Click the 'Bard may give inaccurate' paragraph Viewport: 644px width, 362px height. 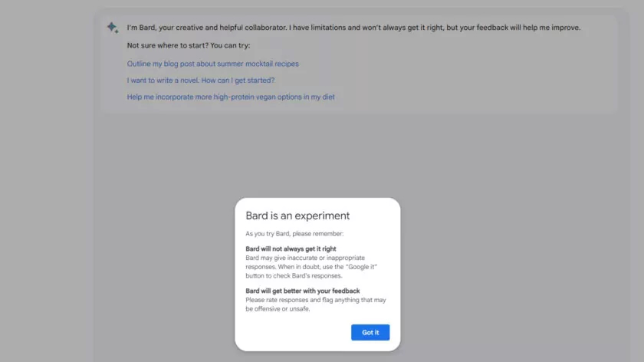pyautogui.click(x=311, y=267)
